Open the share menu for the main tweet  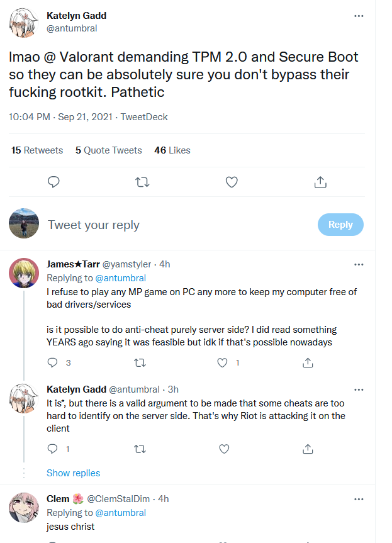coord(320,182)
